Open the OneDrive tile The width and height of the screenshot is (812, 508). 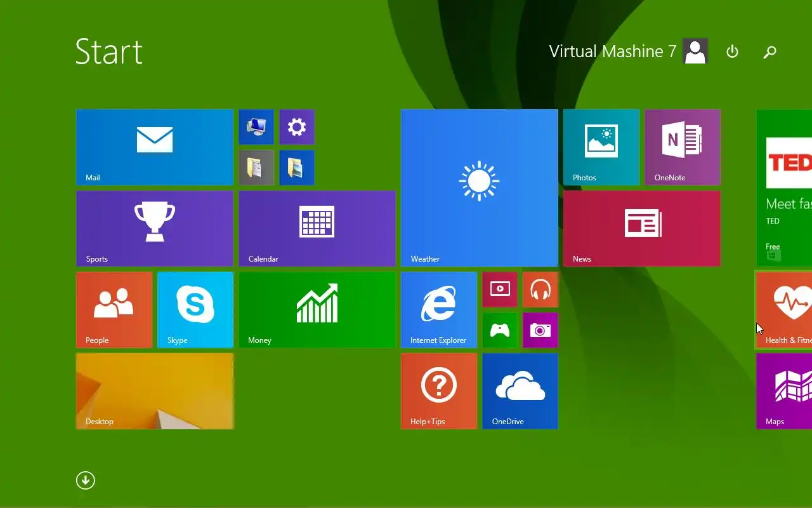[x=520, y=391]
